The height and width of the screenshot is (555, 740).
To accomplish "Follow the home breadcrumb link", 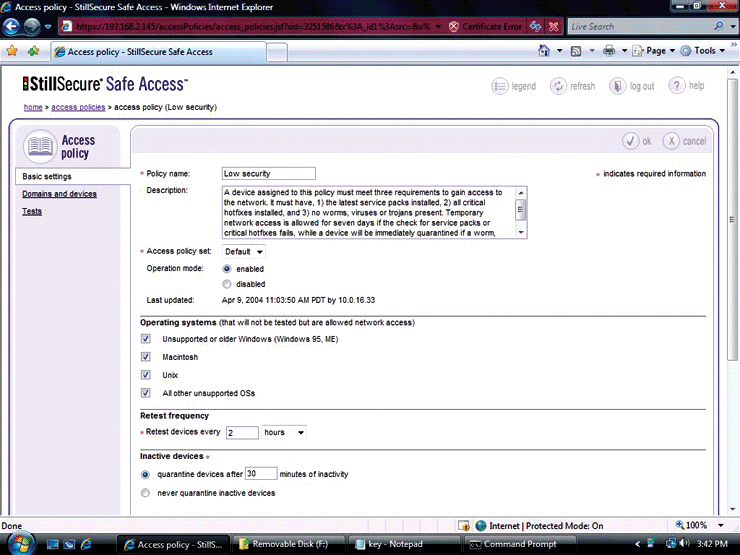I will (33, 107).
